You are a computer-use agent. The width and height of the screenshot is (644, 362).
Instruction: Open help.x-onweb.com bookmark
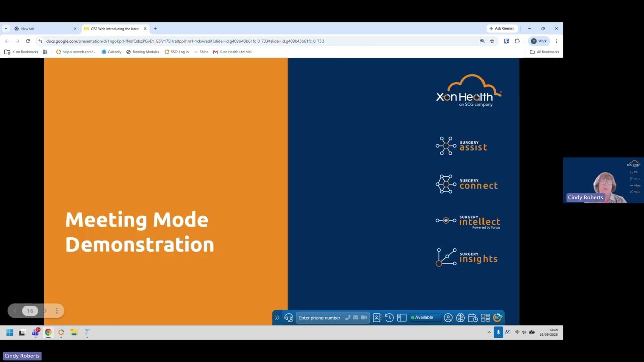click(75, 52)
